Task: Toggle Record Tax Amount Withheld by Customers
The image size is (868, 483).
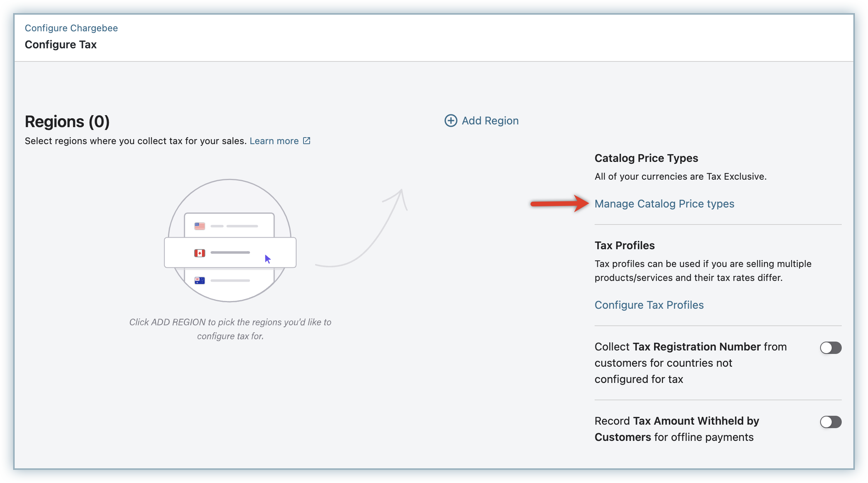Action: click(x=831, y=422)
